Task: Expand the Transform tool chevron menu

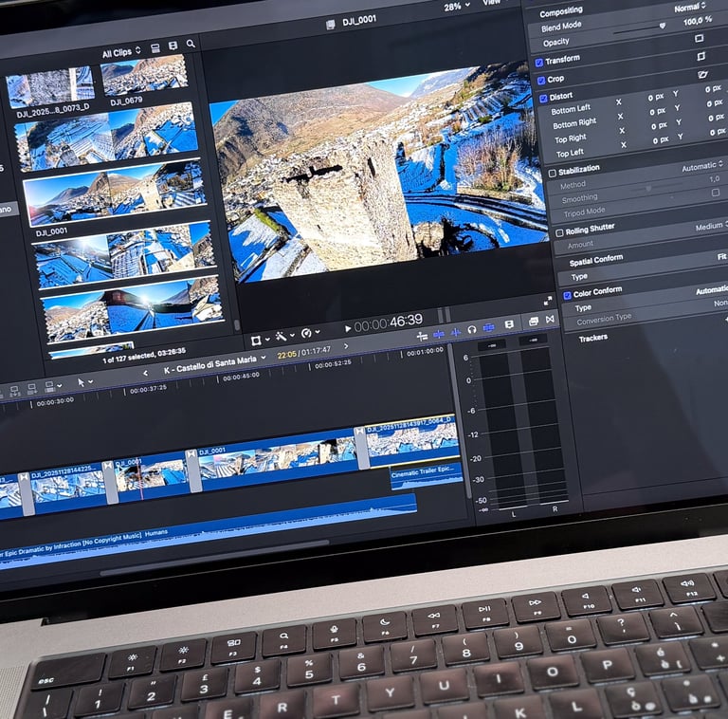Action: [x=267, y=340]
